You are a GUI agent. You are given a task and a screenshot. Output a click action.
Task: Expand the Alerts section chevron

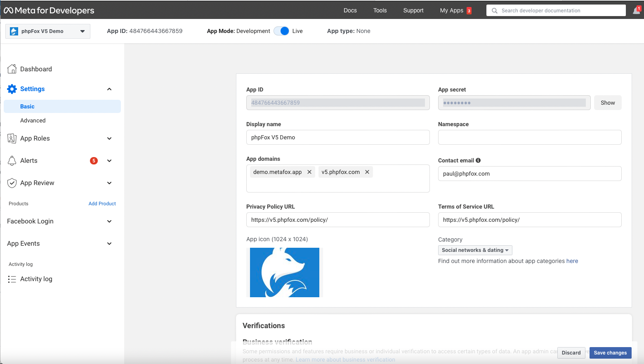109,161
